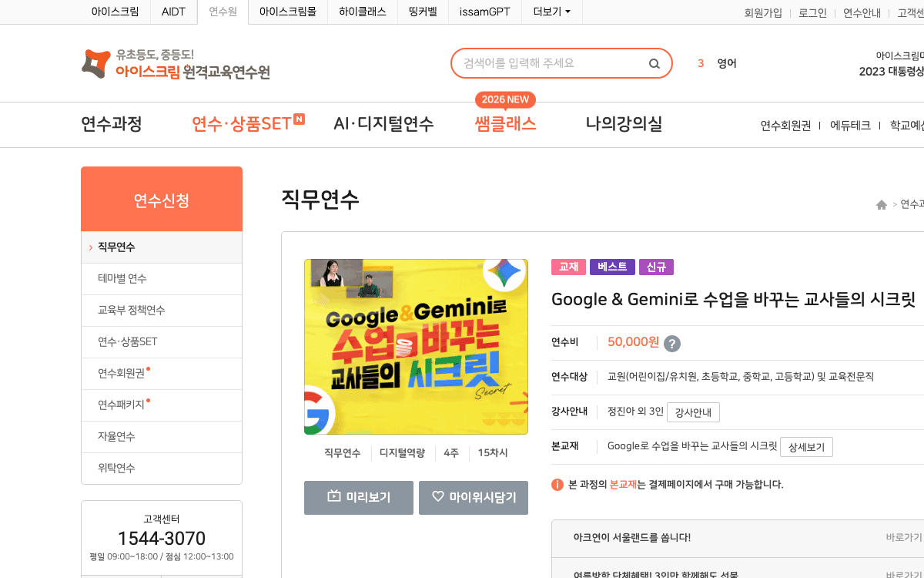The height and width of the screenshot is (578, 924).
Task: Click the customer center number 1544-3070
Action: pyautogui.click(x=162, y=538)
